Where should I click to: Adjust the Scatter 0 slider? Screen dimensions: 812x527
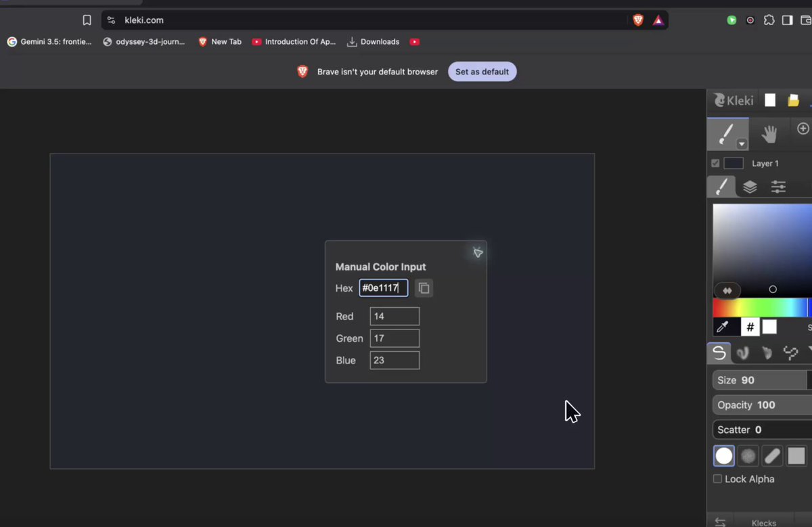click(x=763, y=430)
